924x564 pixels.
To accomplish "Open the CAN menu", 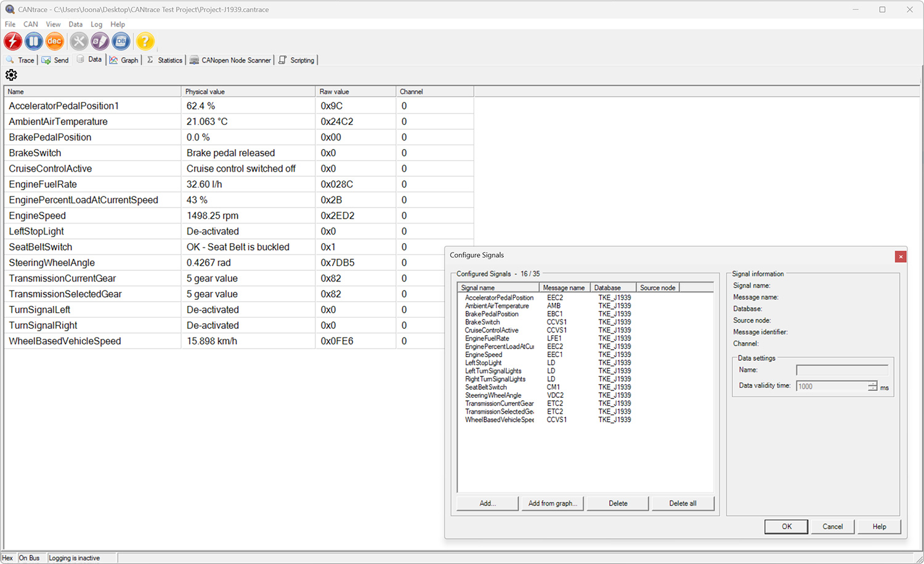I will 31,24.
